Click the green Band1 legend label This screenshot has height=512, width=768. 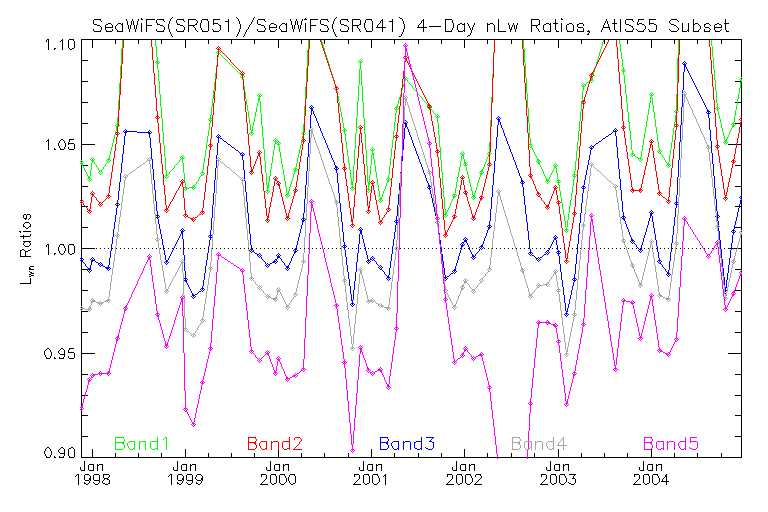click(x=142, y=444)
